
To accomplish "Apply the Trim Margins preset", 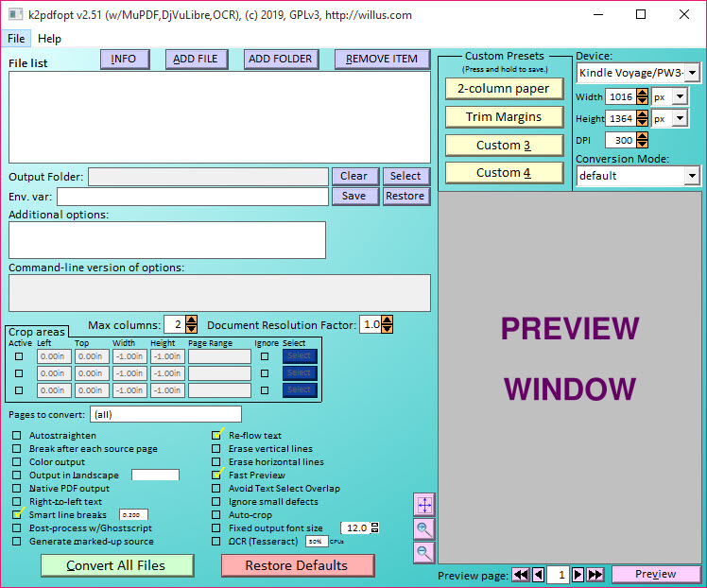I will point(504,117).
